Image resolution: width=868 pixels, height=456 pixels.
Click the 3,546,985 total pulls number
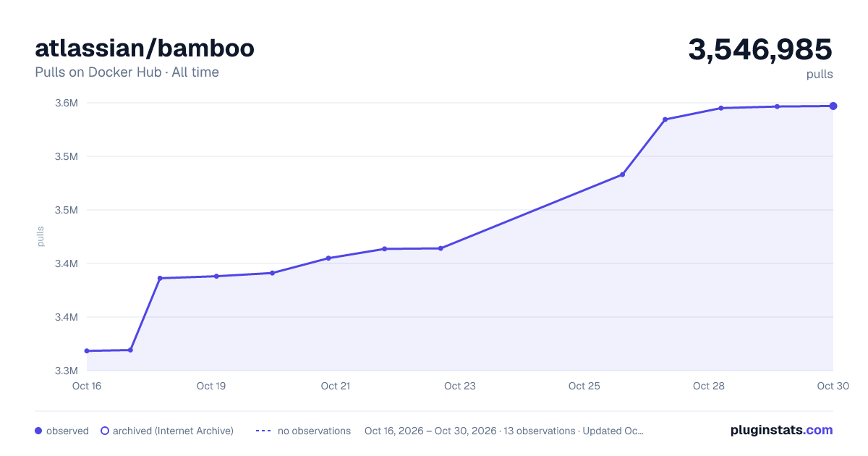(x=760, y=49)
